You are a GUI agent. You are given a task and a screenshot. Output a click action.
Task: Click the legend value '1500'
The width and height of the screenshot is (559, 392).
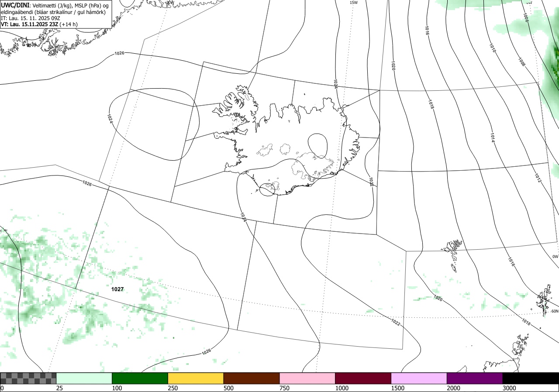coord(398,388)
